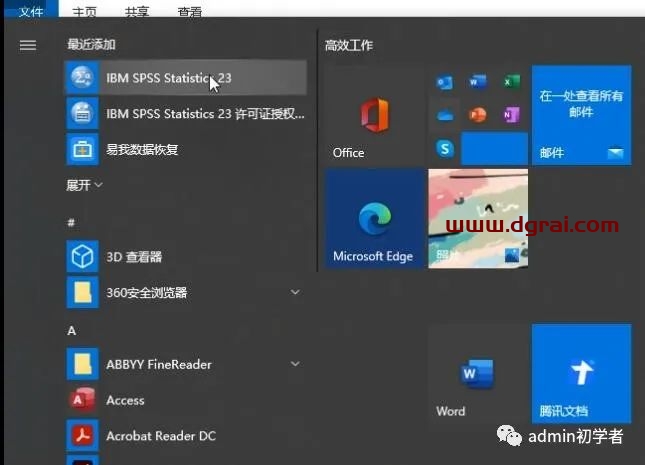
Task: Click the Acrobat Reader DC icon
Action: pyautogui.click(x=82, y=435)
